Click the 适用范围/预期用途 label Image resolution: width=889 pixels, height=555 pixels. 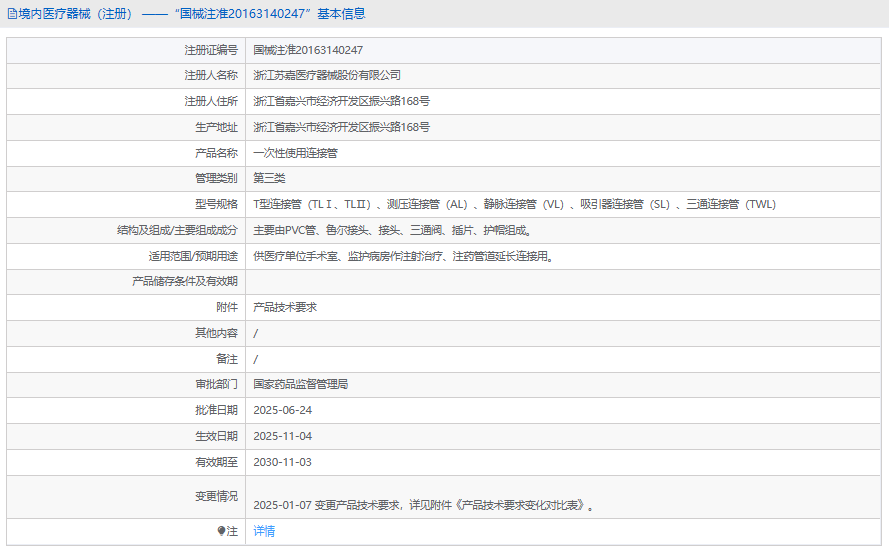pos(193,256)
